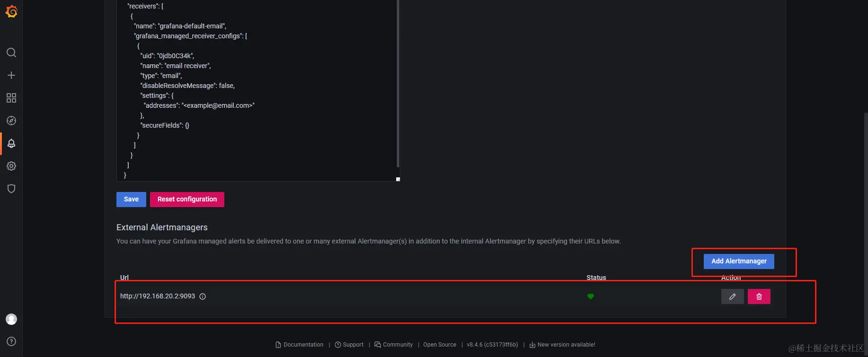868x357 pixels.
Task: Click the info icon beside Alertmanager URL
Action: pos(203,296)
